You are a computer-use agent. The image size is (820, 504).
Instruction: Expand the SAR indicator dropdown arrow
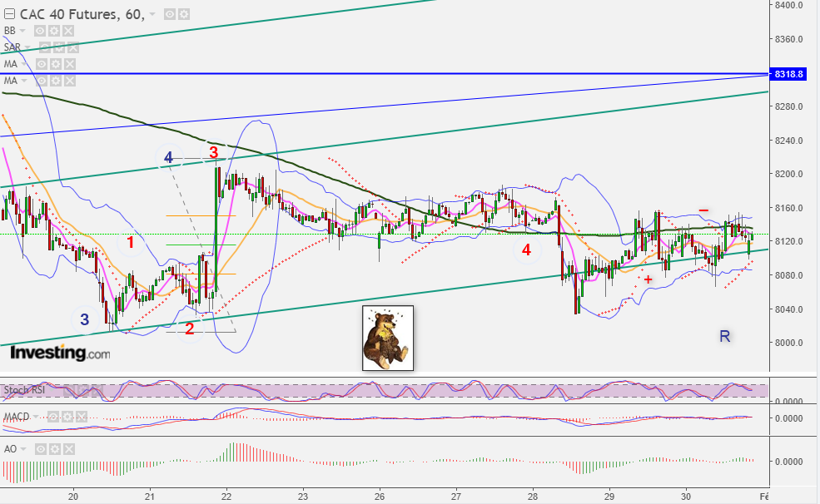click(28, 48)
